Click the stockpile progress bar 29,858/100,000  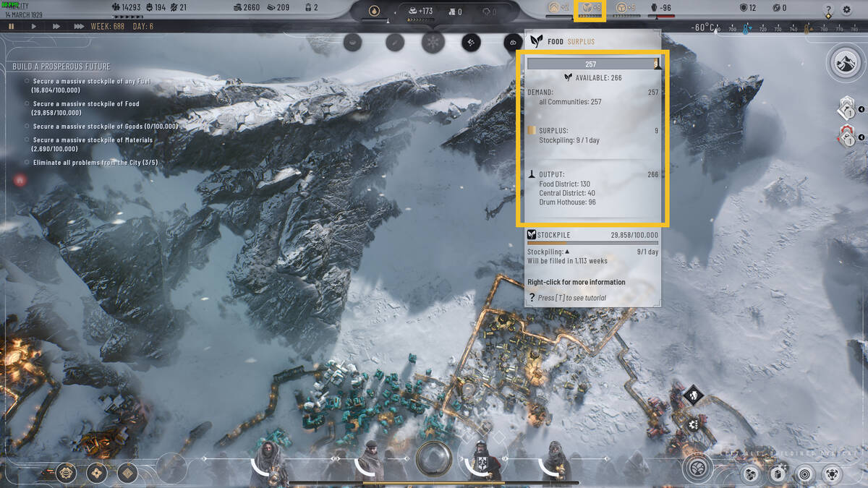tap(592, 243)
